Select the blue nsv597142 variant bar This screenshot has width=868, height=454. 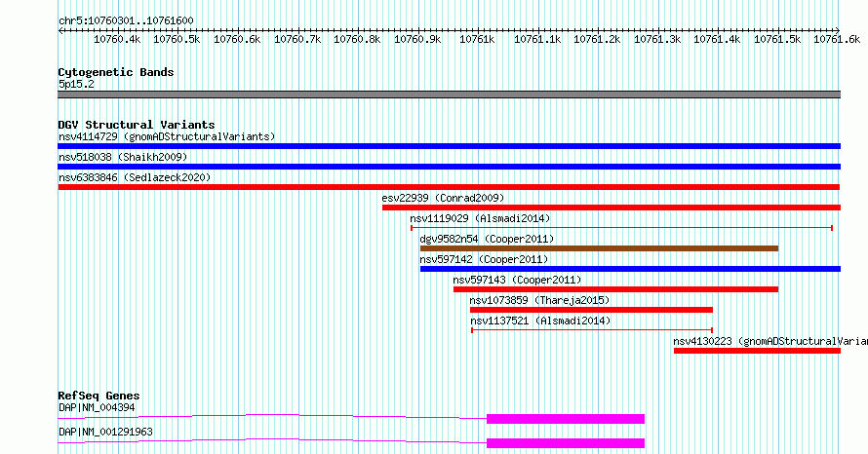point(630,269)
